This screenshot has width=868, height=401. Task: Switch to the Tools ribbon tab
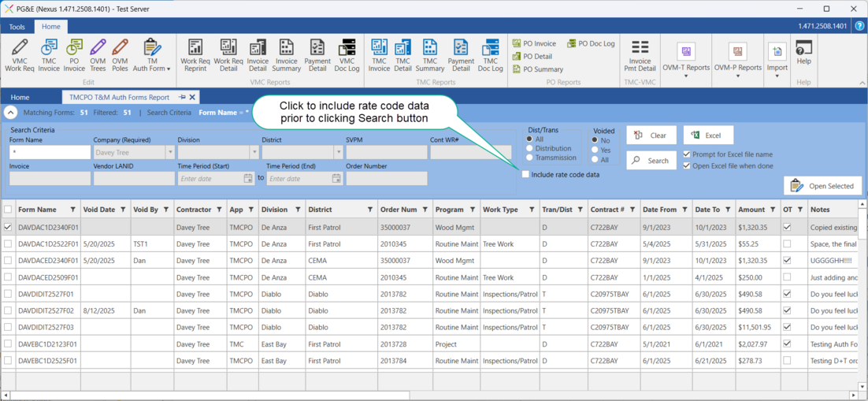pos(17,27)
